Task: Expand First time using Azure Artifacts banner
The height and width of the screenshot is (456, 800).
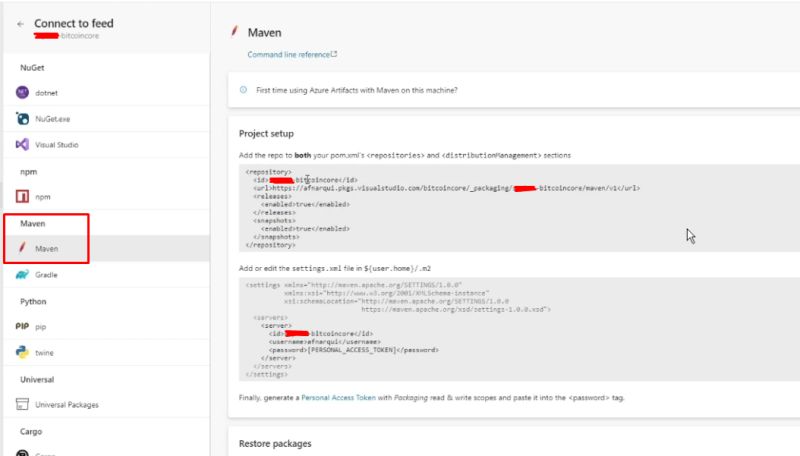Action: point(514,90)
